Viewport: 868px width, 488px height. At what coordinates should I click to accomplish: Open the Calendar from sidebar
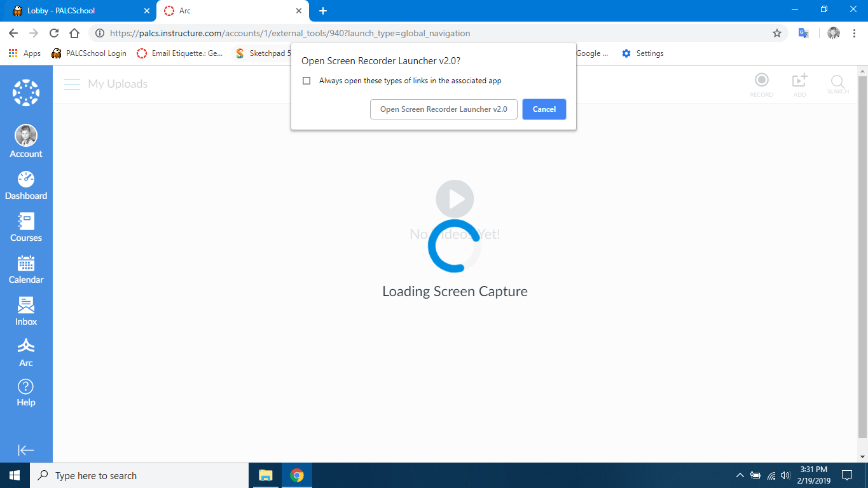pyautogui.click(x=26, y=269)
